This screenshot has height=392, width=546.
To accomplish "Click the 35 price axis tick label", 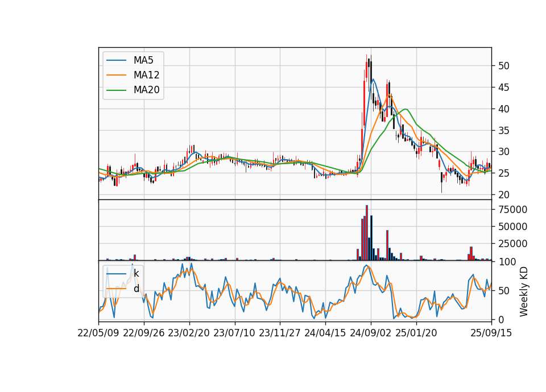I will [x=503, y=131].
